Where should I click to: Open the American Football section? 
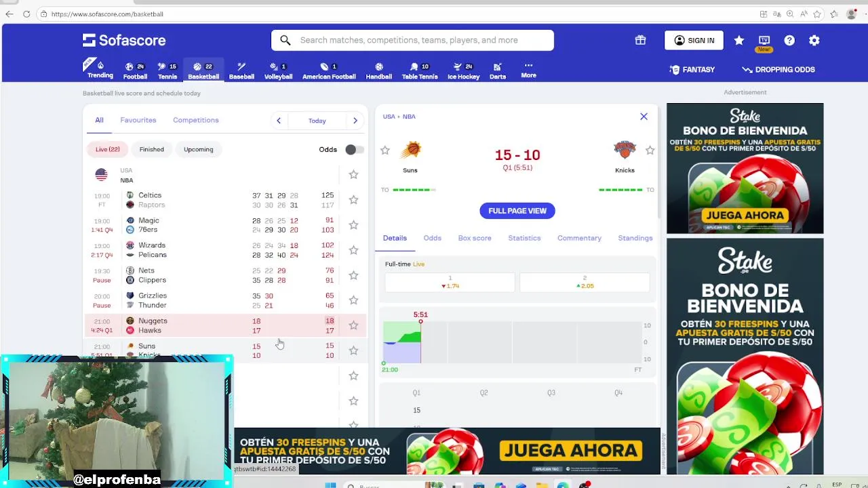(x=329, y=70)
